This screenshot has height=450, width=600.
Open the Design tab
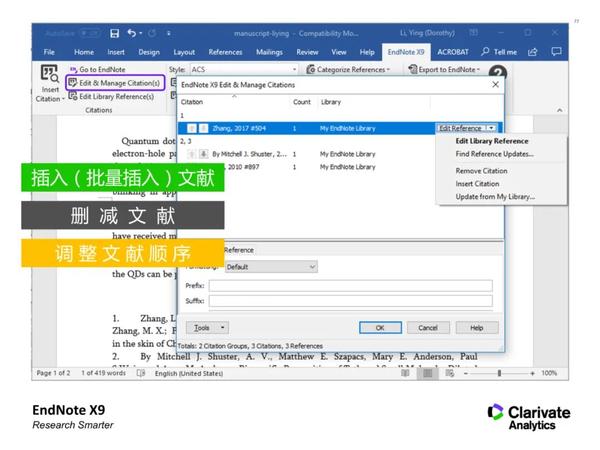coord(149,52)
